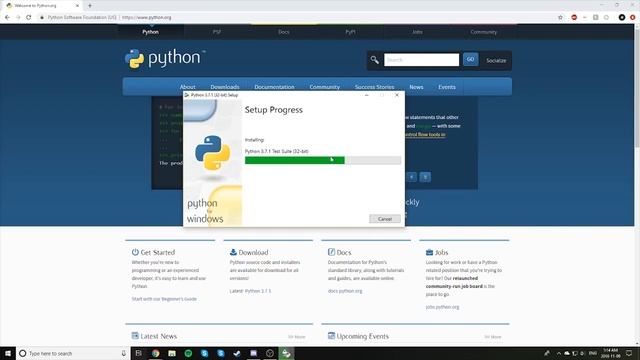
Task: Click the python.org search input field
Action: pyautogui.click(x=421, y=60)
